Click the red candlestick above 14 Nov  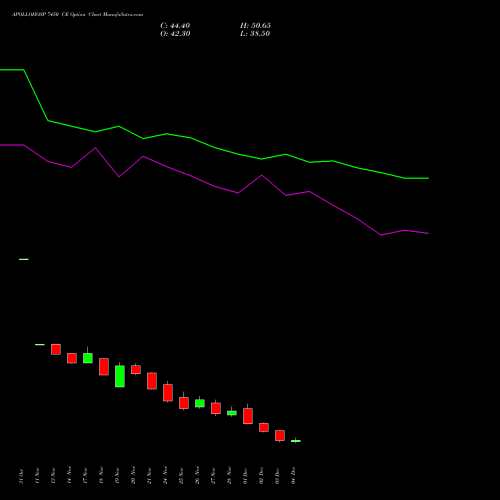point(72,358)
